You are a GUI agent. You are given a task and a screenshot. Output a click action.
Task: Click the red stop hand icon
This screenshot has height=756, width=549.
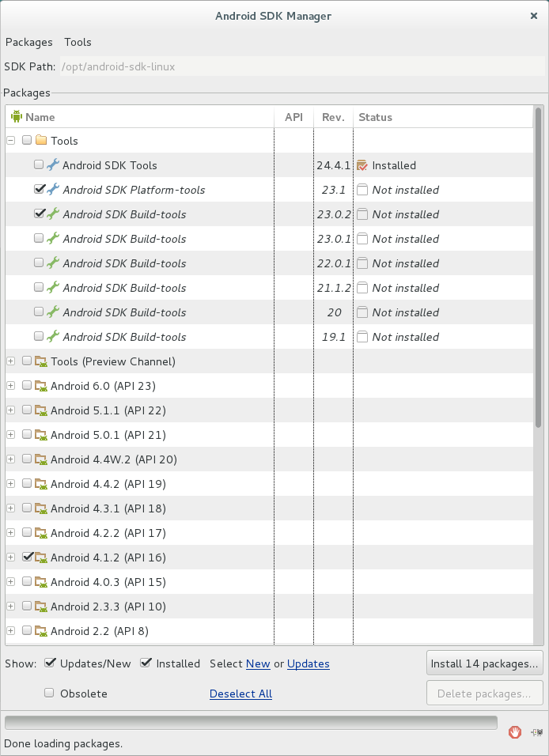(515, 732)
